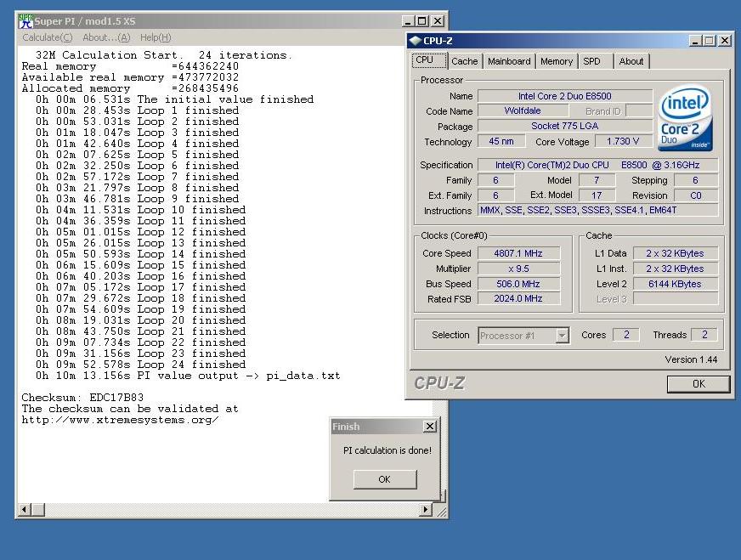Click the xtremesystems.org URL text
Viewport: 741px width, 560px height.
pyautogui.click(x=120, y=420)
